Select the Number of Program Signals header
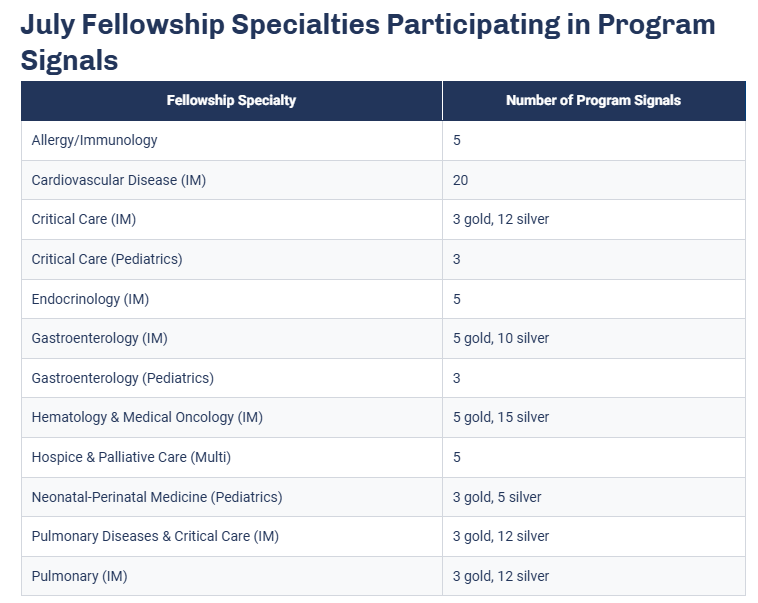The image size is (758, 603). 594,101
